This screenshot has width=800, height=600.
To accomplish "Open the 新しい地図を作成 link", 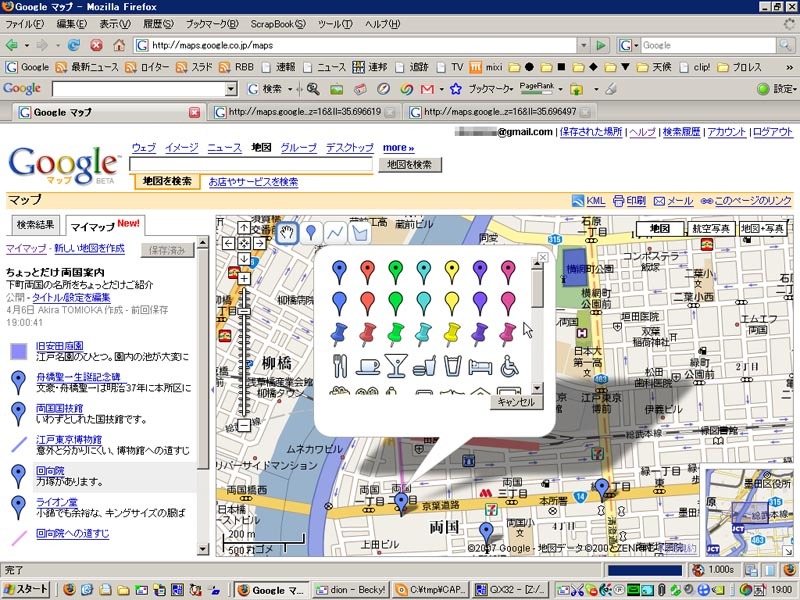I will 89,248.
